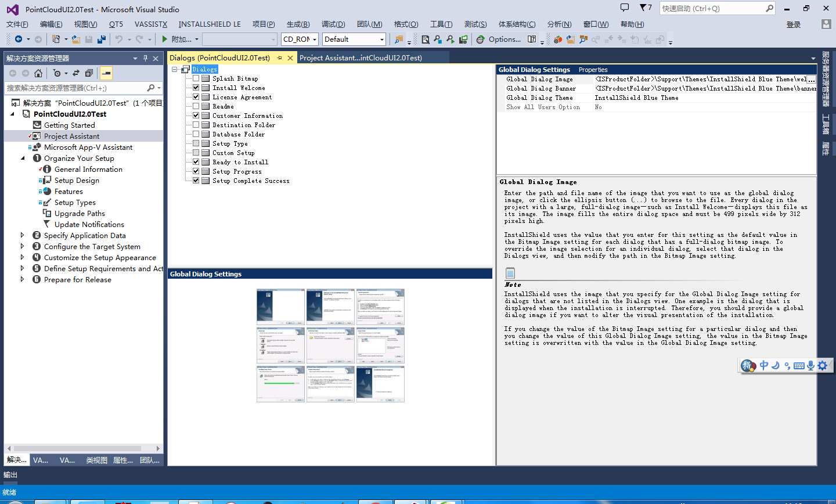Open the INSTALLSHIELD LE menu
The image size is (836, 504).
coord(210,24)
